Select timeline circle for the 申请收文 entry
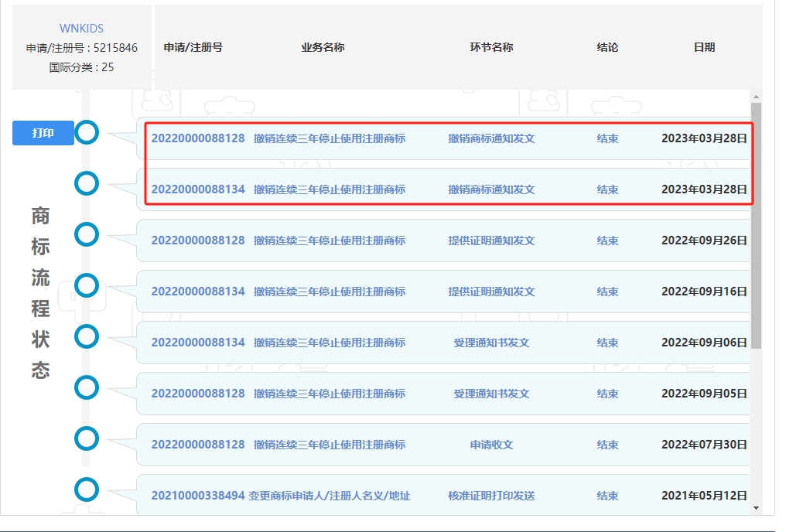This screenshot has width=786, height=532. click(x=87, y=438)
